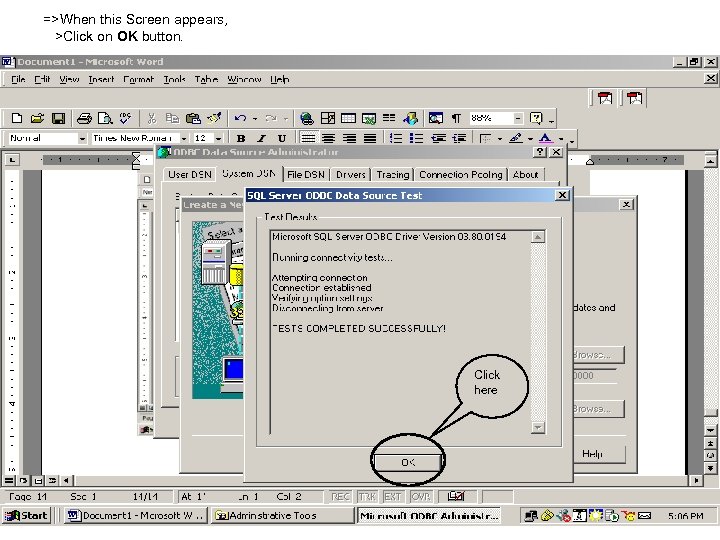Align text left

pos(308,138)
